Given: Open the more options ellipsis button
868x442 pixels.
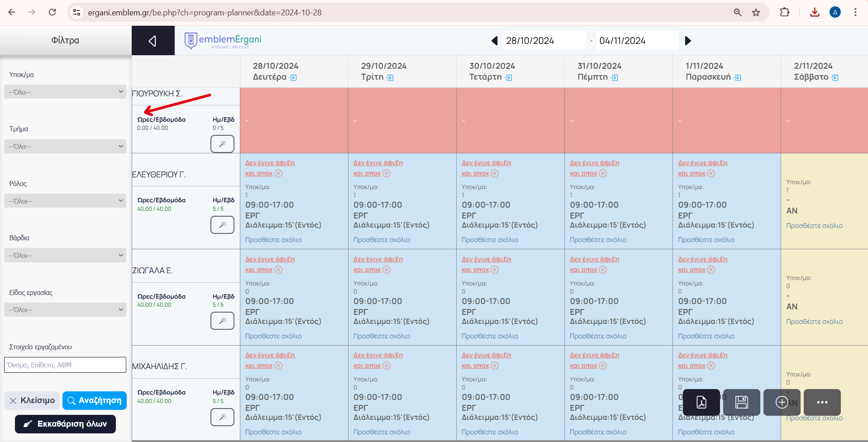Looking at the screenshot, I should (822, 402).
